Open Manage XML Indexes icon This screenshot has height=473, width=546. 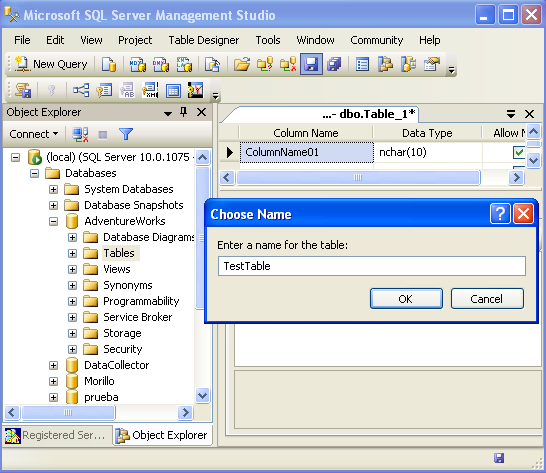click(150, 91)
